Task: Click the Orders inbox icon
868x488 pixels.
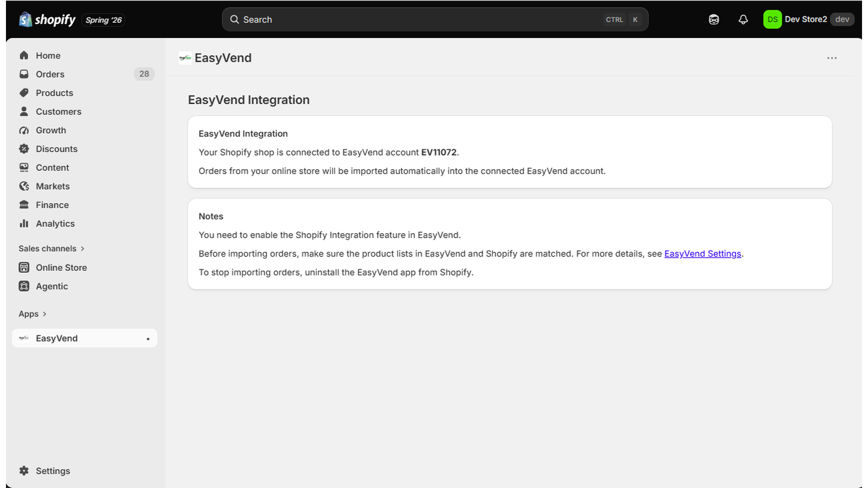Action: pos(24,74)
